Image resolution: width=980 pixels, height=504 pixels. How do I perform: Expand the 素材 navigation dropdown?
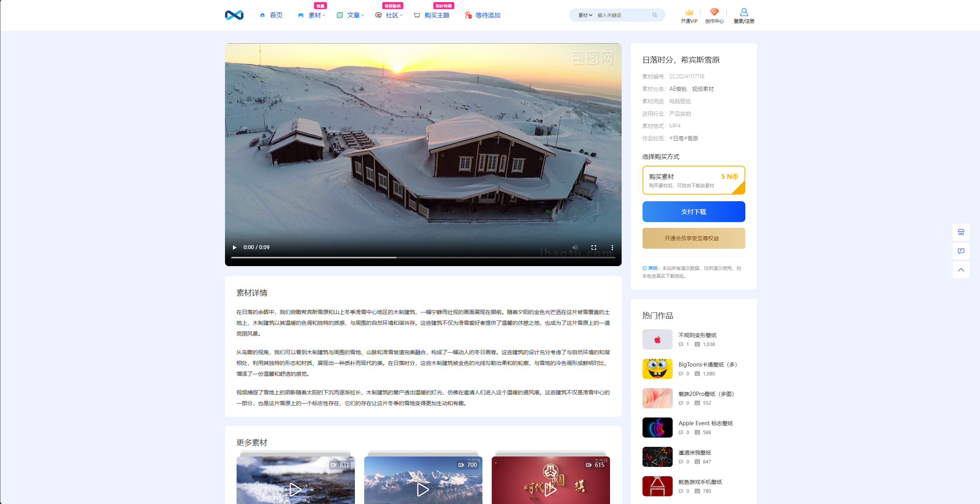[312, 15]
